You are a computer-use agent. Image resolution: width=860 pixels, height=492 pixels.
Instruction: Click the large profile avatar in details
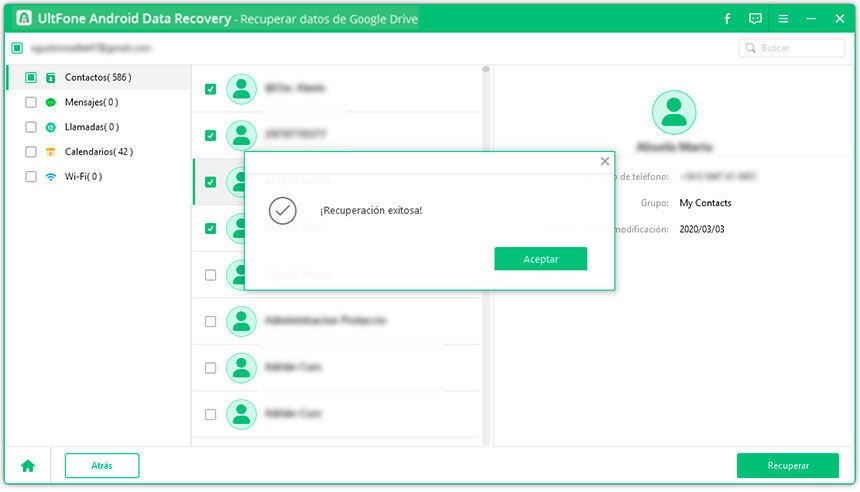674,112
